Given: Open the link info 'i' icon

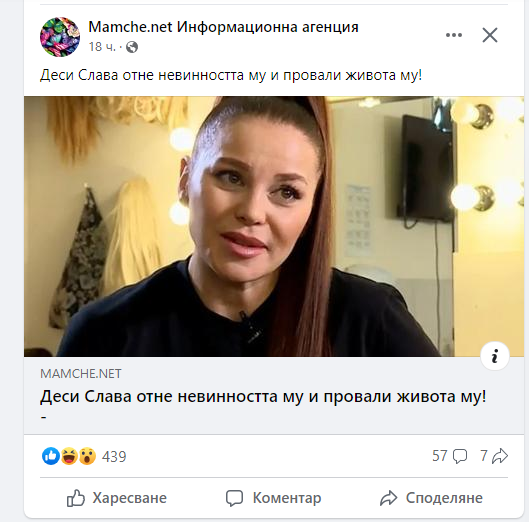Looking at the screenshot, I should (x=495, y=356).
